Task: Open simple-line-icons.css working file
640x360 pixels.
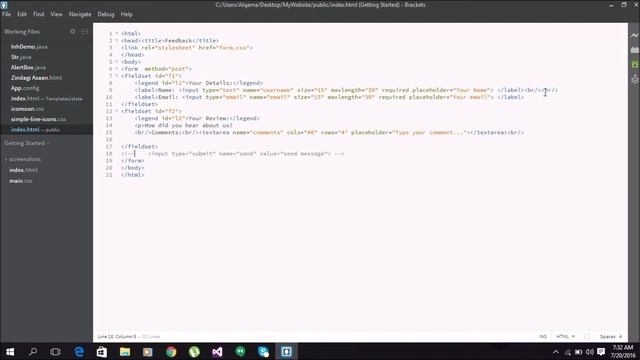Action: click(x=38, y=119)
